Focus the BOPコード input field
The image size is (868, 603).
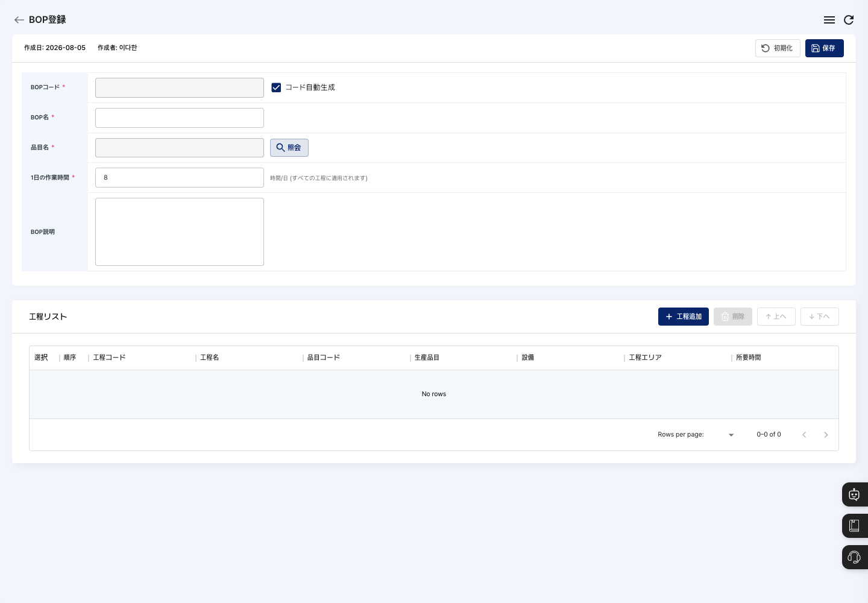tap(180, 87)
